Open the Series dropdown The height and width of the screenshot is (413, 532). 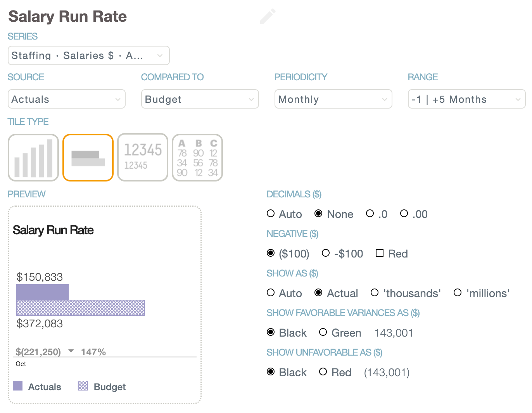[x=89, y=55]
